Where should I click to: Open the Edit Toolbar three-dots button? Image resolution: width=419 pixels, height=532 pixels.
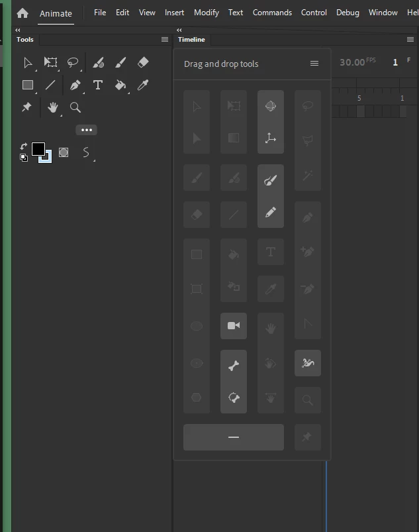pos(87,130)
